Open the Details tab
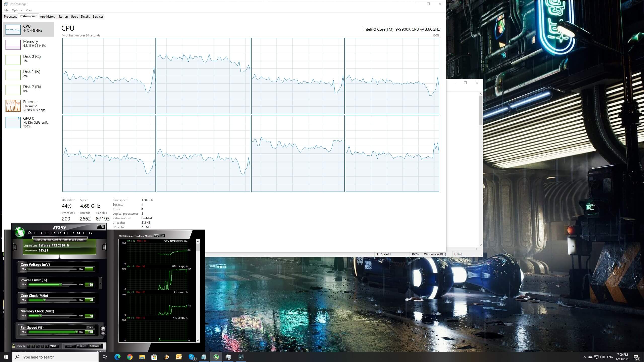 85,17
